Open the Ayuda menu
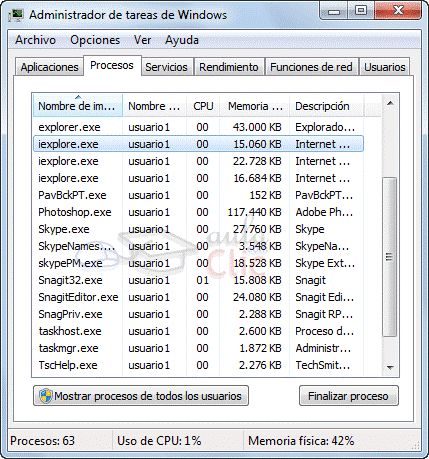Image resolution: width=429 pixels, height=459 pixels. tap(182, 40)
